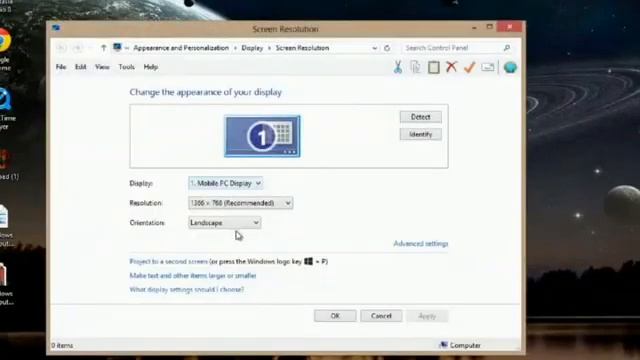
Task: Click the Identify button
Action: point(420,134)
